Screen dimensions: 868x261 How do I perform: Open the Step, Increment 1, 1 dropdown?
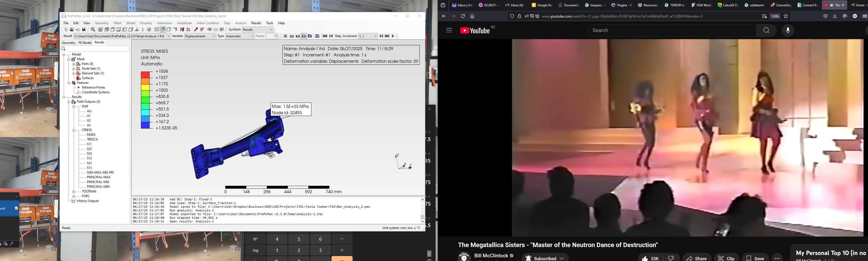[368, 36]
